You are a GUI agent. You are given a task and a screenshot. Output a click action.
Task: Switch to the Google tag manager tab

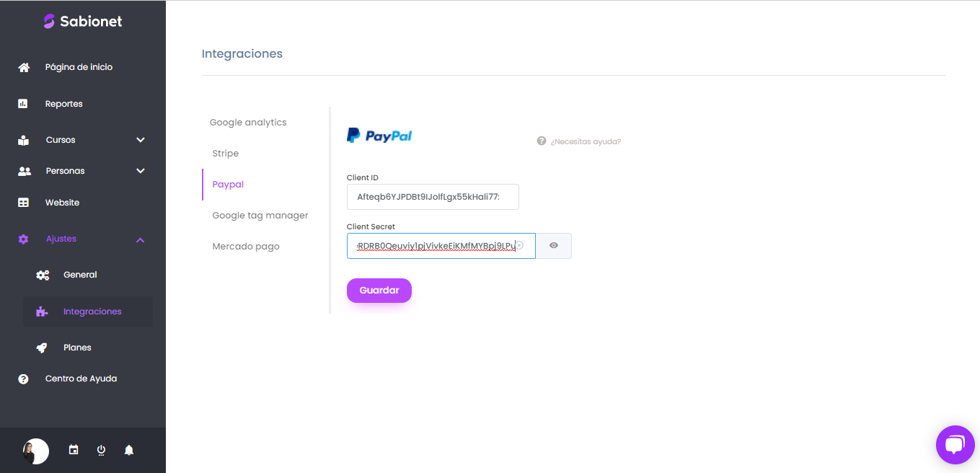(260, 216)
